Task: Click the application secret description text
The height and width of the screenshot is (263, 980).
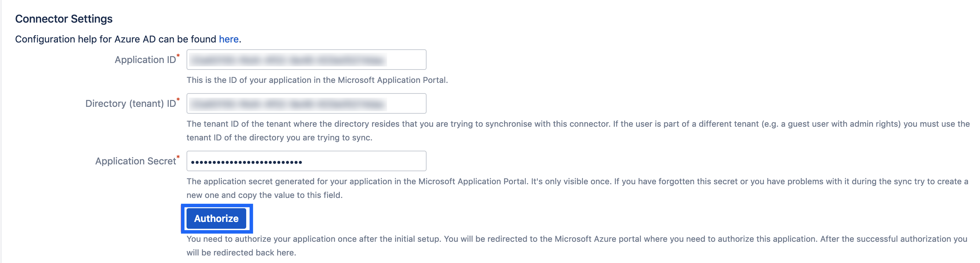Action: pyautogui.click(x=577, y=188)
